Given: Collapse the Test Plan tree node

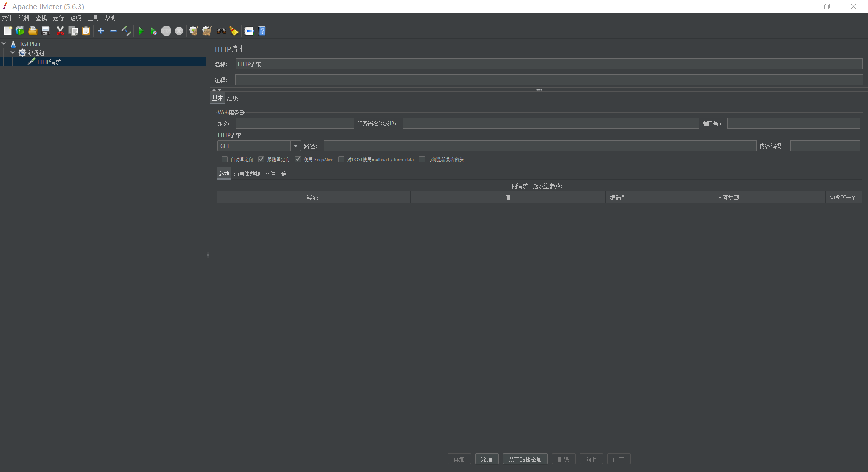Looking at the screenshot, I should [4, 43].
